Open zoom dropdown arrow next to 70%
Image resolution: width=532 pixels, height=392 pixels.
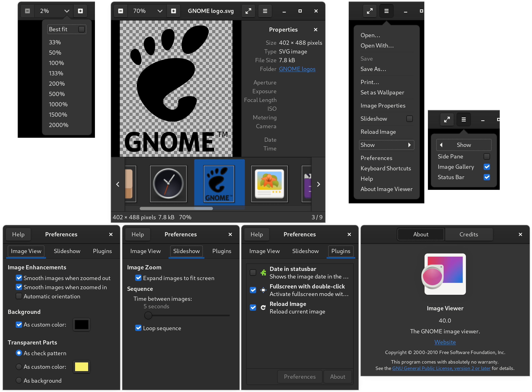(160, 11)
